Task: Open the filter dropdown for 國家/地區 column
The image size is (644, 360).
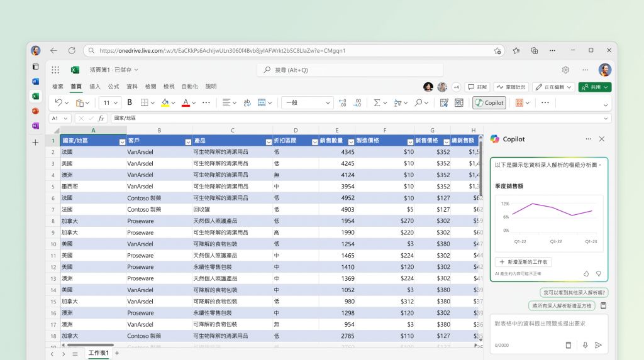Action: [122, 142]
